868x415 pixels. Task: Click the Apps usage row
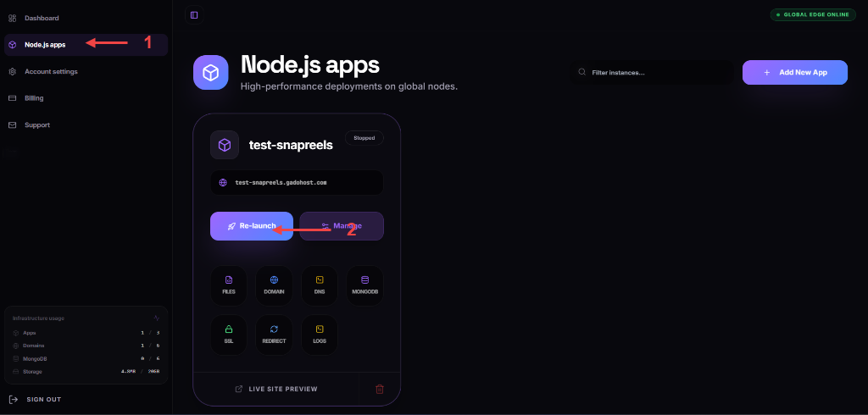86,333
